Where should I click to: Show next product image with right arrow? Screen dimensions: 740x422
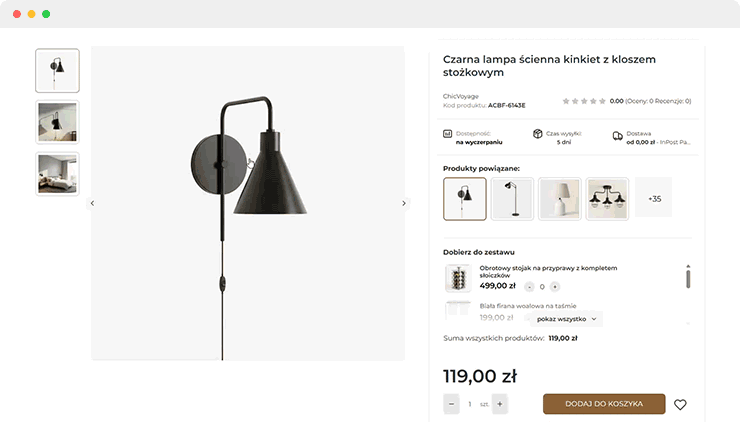coord(404,203)
